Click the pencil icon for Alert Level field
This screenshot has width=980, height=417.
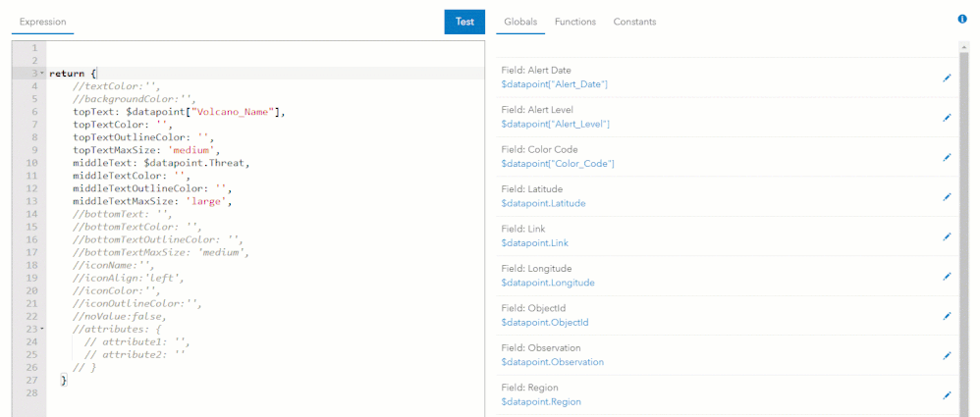tap(947, 117)
